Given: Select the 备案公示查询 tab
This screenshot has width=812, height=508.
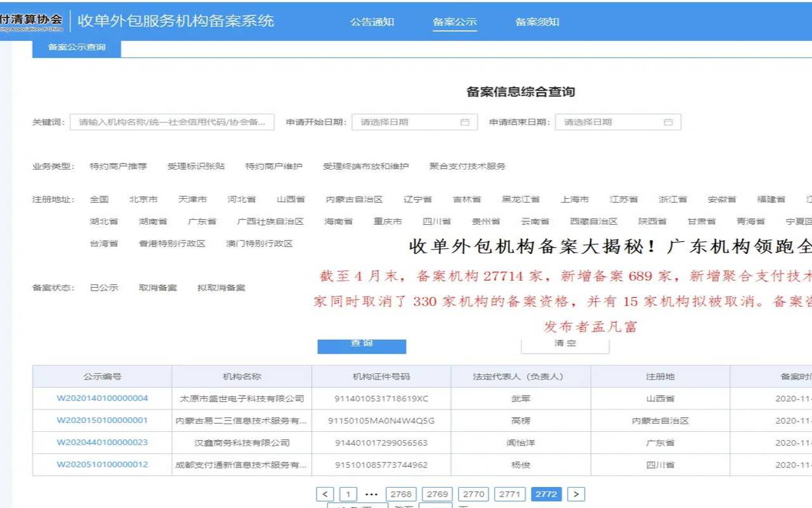Looking at the screenshot, I should (77, 48).
